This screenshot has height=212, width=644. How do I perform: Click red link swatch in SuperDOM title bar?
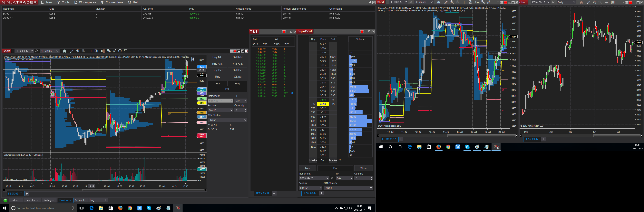[x=362, y=32]
